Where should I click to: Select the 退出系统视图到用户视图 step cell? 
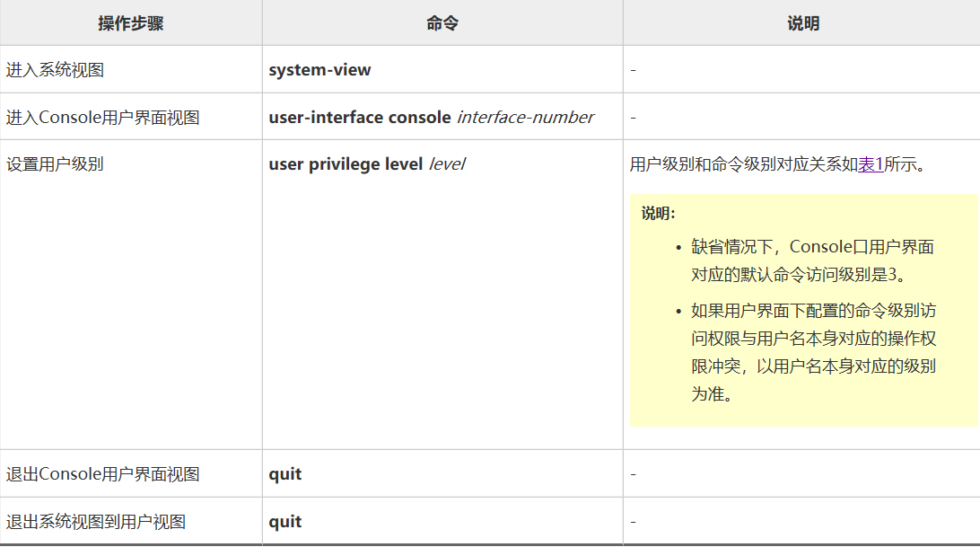(96, 522)
